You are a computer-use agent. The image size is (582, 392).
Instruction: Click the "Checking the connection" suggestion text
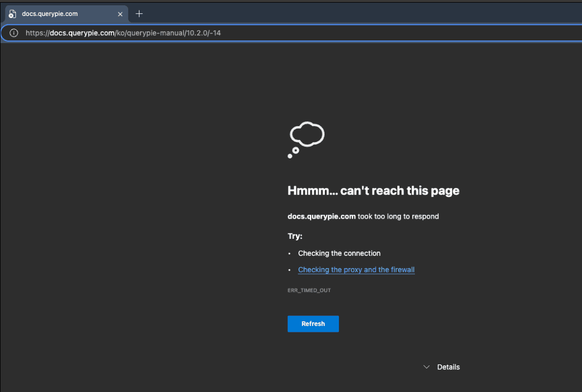coord(339,253)
